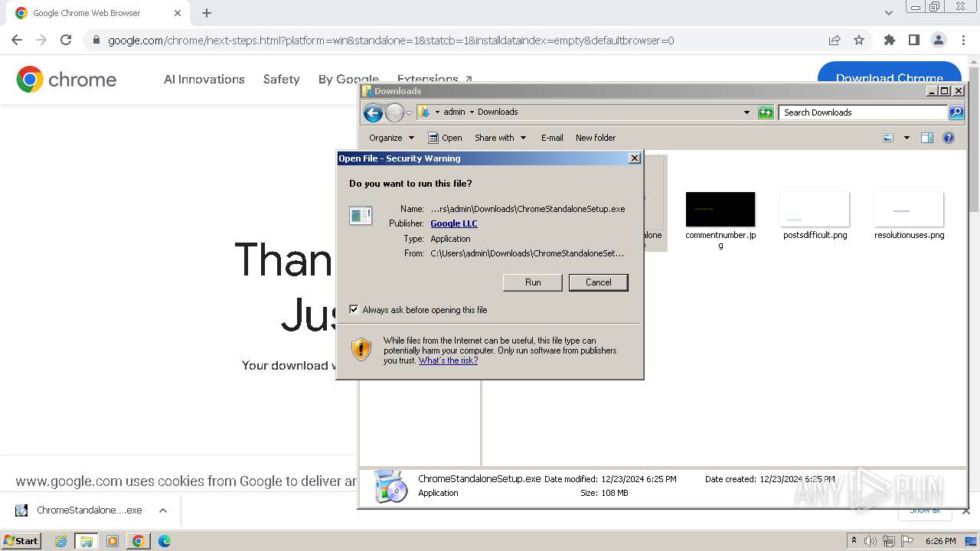Screen dimensions: 980x551
Task: Show the Explorer preview pane
Action: coord(927,138)
